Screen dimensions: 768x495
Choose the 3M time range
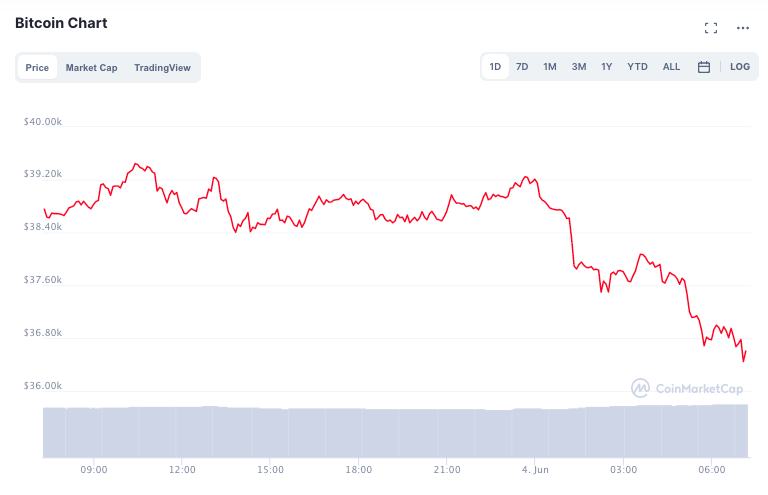tap(579, 67)
